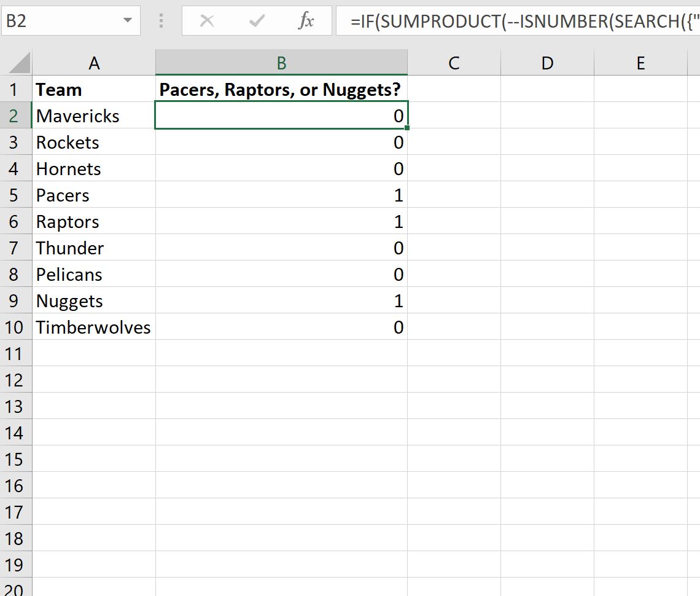The image size is (700, 596).
Task: Click the Enter checkmark icon on formula bar
Action: click(x=256, y=21)
